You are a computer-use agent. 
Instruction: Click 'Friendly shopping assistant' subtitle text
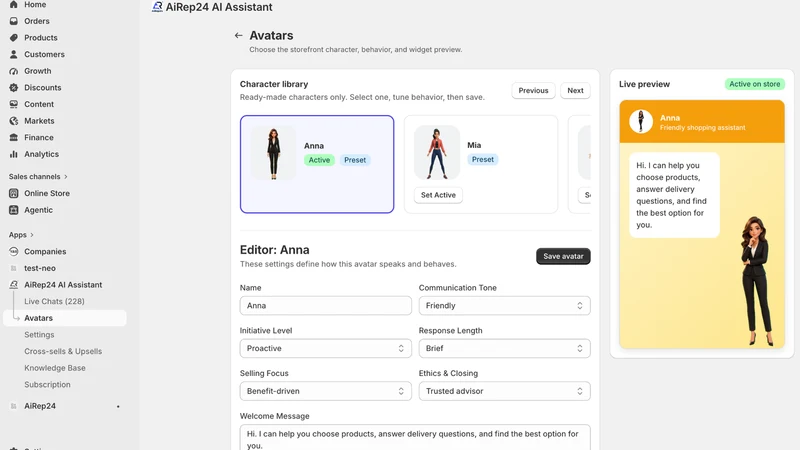[x=703, y=128]
